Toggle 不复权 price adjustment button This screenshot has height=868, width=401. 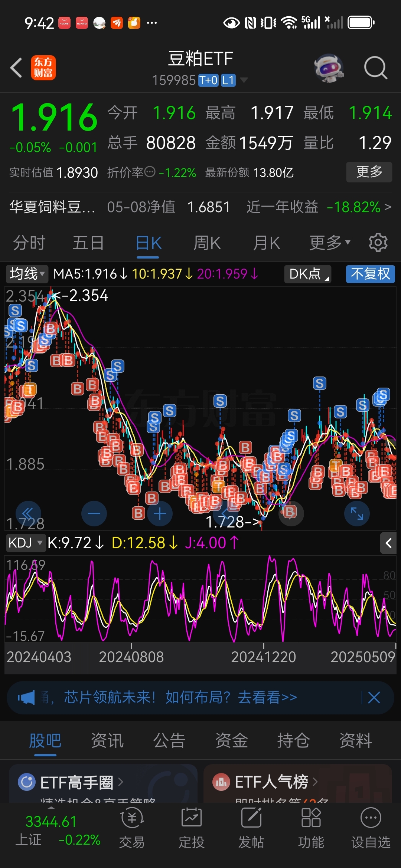(371, 274)
